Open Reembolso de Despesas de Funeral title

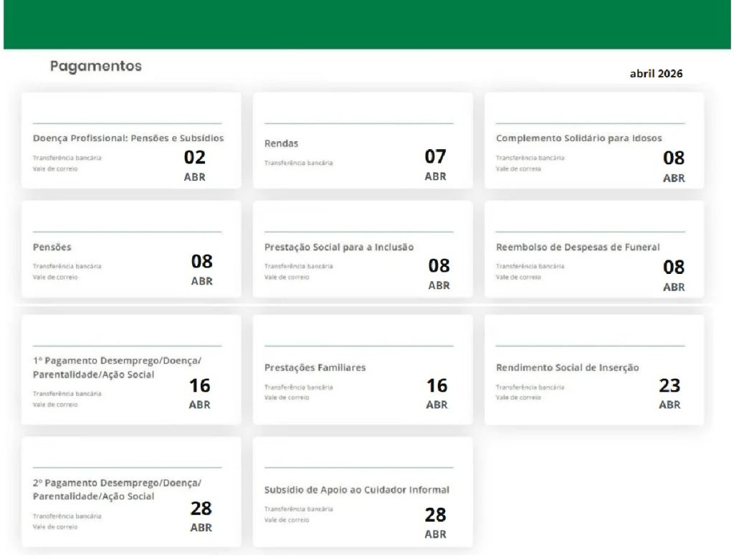pyautogui.click(x=578, y=247)
